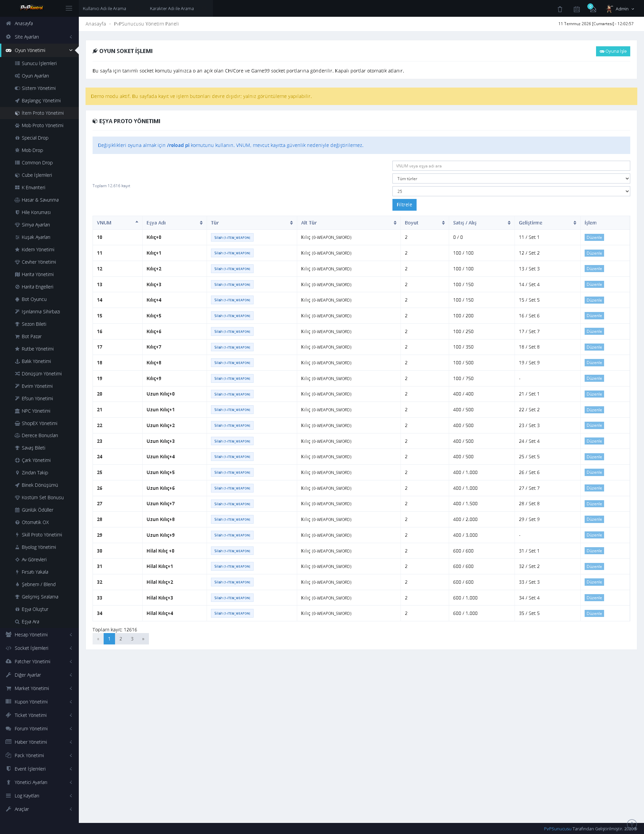Focus the Kullanıcı Adı ile Arama field

pos(112,8)
